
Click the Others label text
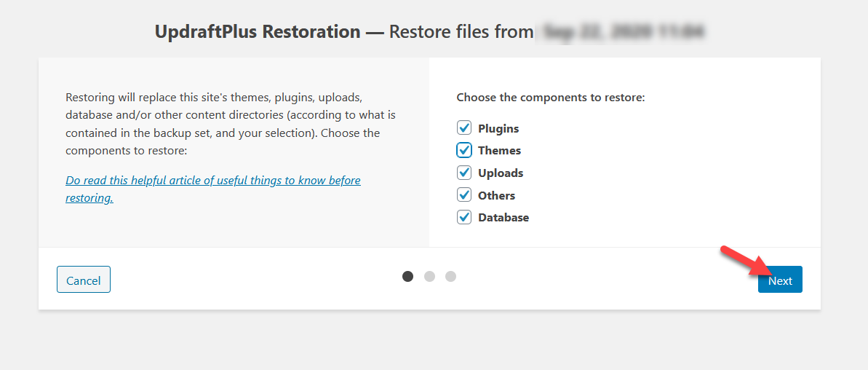coord(496,195)
